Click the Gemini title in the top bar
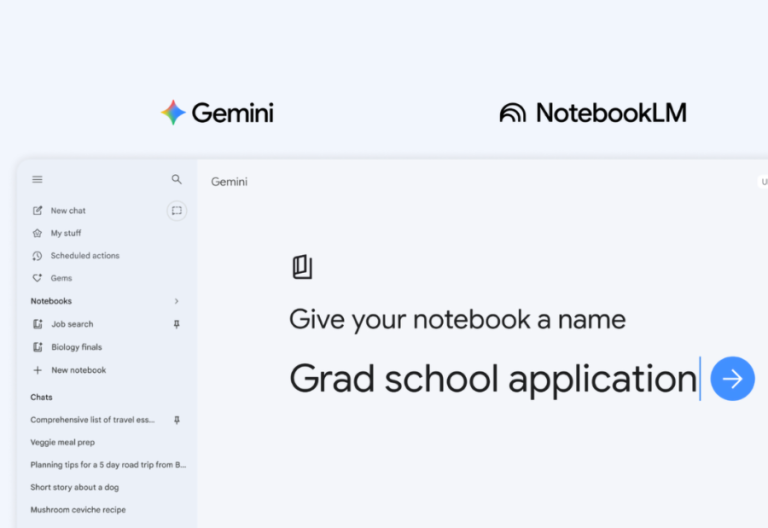 tap(229, 182)
